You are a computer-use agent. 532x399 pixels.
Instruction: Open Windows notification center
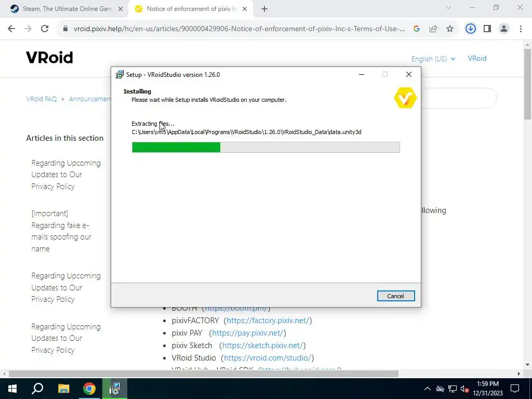pos(515,389)
